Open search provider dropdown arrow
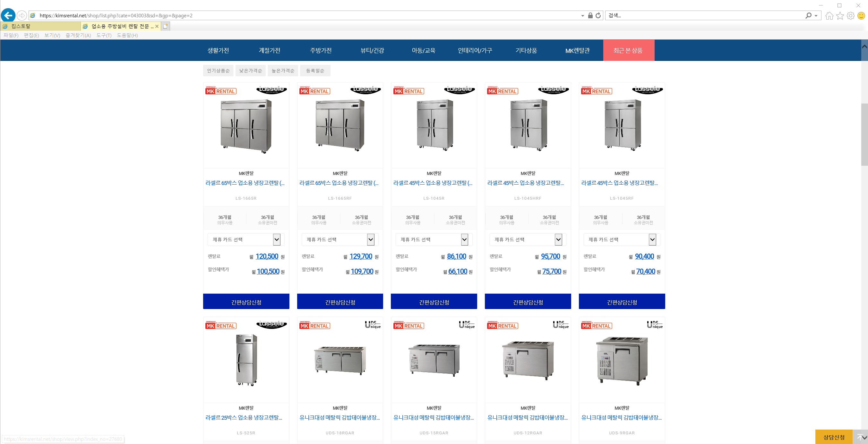Image resolution: width=868 pixels, height=444 pixels. (x=816, y=16)
